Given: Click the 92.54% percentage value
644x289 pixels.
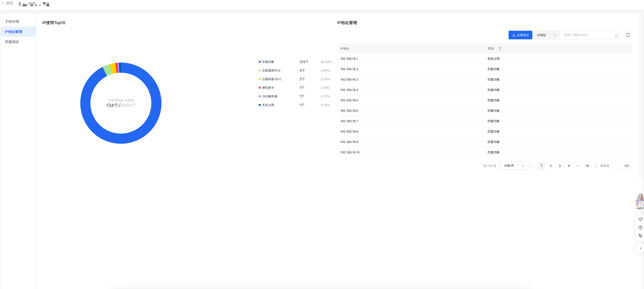Looking at the screenshot, I should (x=326, y=62).
